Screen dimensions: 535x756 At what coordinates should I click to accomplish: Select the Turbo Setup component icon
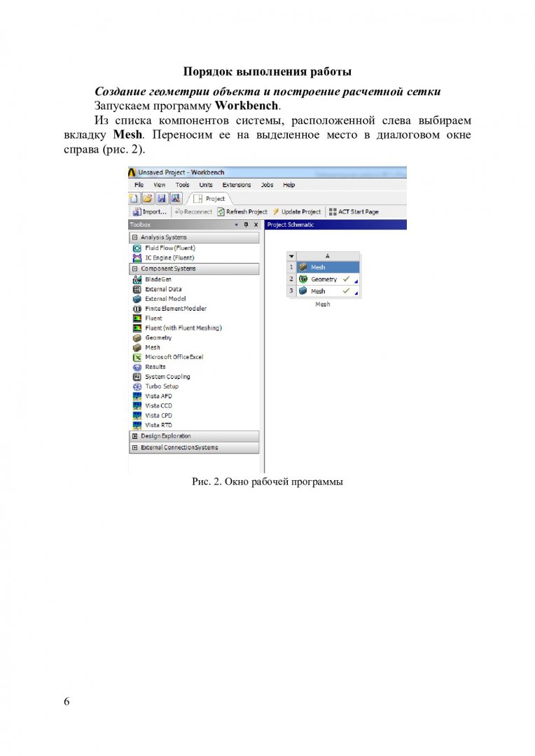137,386
